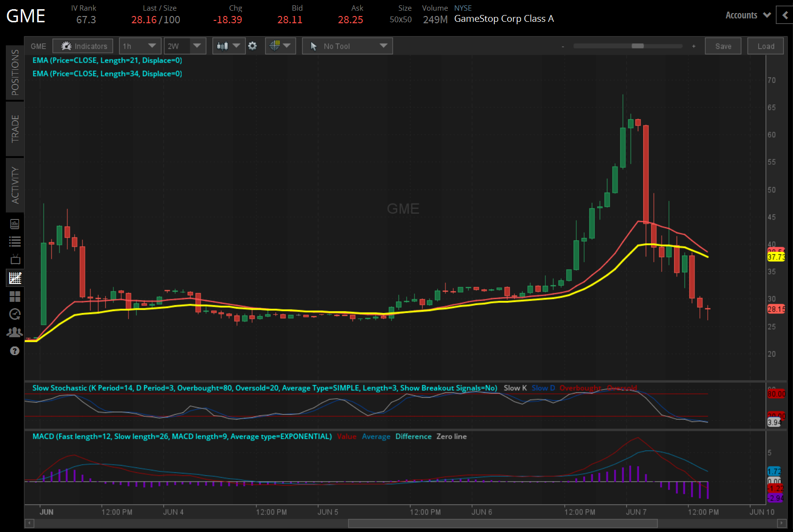Click the bid price 28.11
Image resolution: width=793 pixels, height=532 pixels.
pyautogui.click(x=290, y=20)
